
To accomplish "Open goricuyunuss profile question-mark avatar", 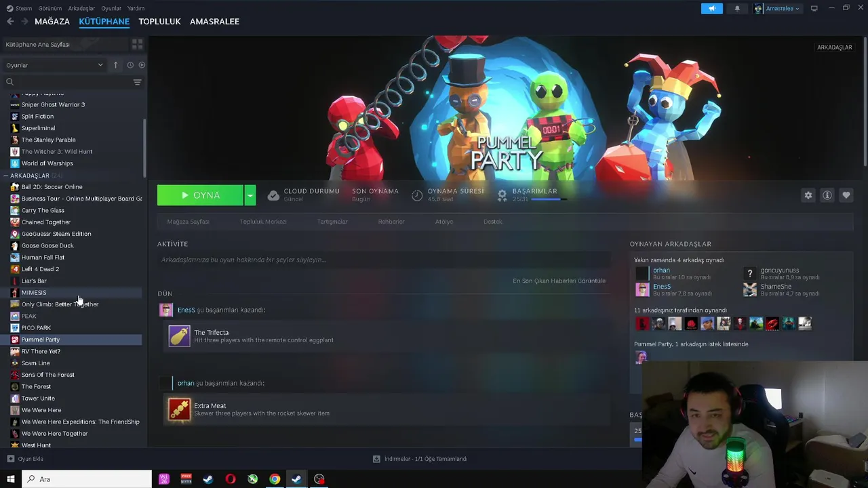I will (x=749, y=274).
